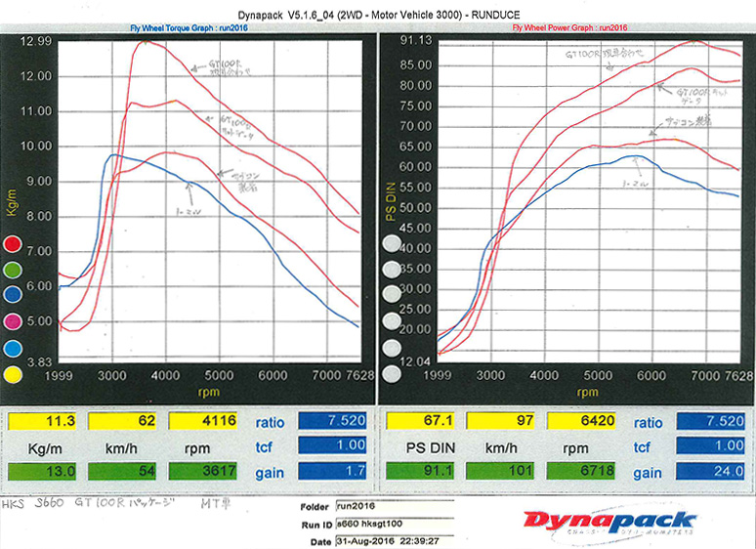Image resolution: width=756 pixels, height=549 pixels.
Task: Choose the light blue run color circle
Action: [13, 347]
